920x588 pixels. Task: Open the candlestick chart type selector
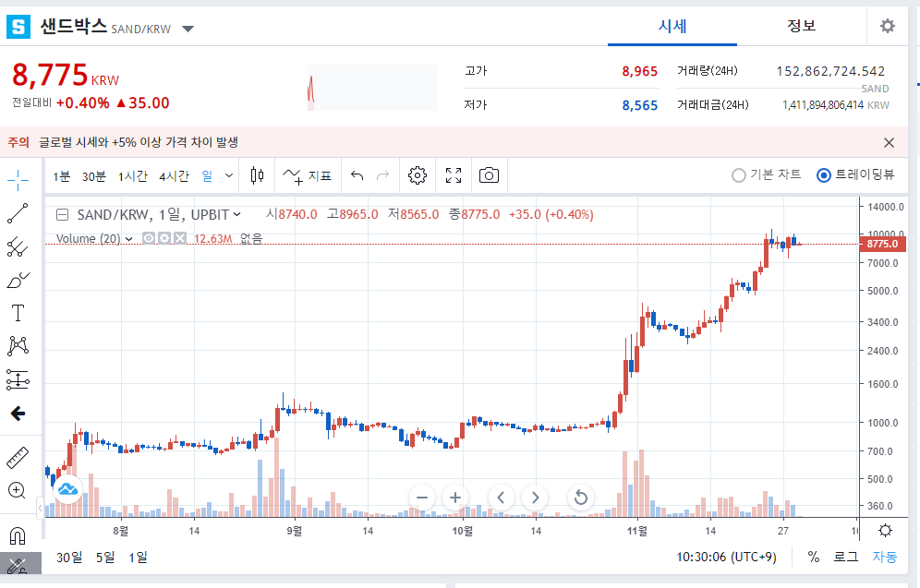257,175
